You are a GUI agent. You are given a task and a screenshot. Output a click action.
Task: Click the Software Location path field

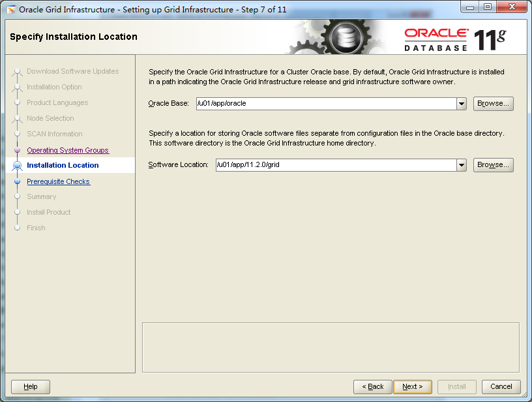tap(336, 165)
